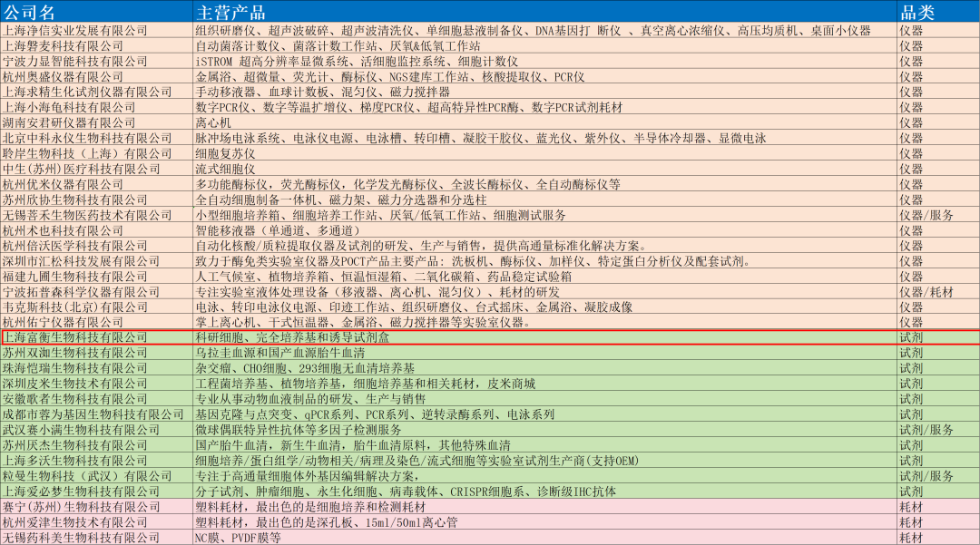Click 试剂/服务 category in 武汉赛小满 row
980x545 pixels.
(x=939, y=430)
